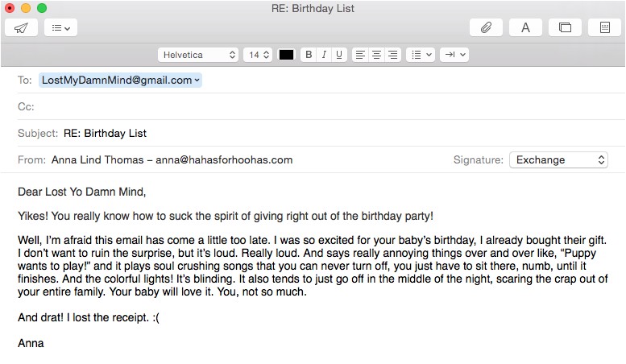Open the header fields list dropdown
Screen dimensions: 626x364
click(60, 27)
